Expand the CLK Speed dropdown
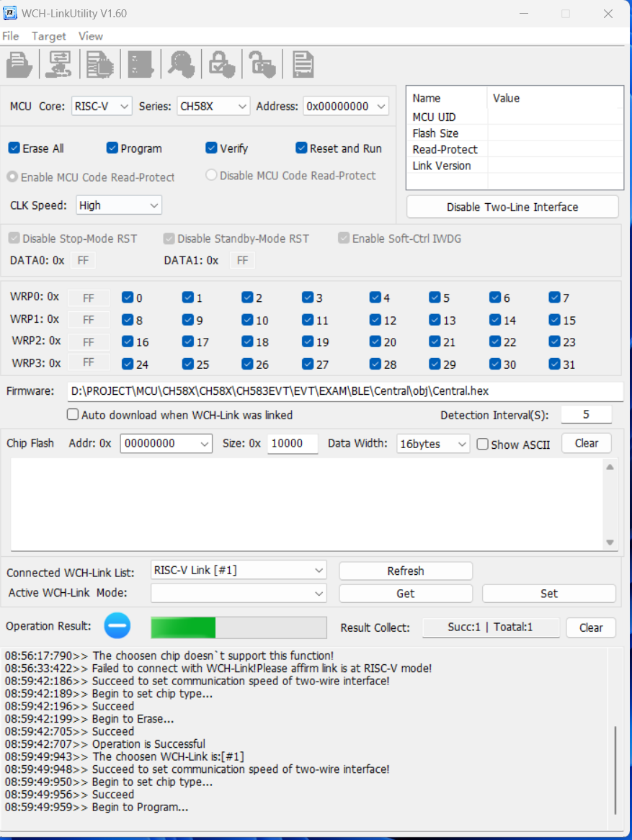Screen dimensions: 632x840 pyautogui.click(x=119, y=205)
